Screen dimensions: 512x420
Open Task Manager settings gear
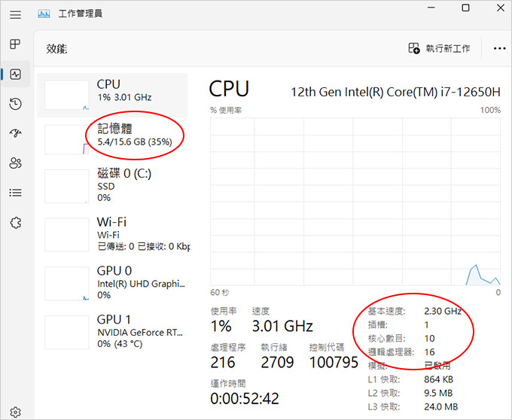click(15, 412)
